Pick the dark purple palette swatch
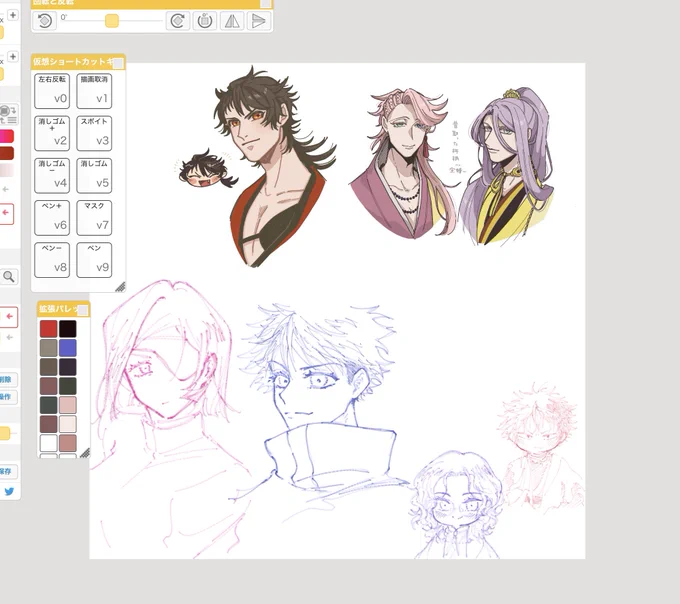The image size is (680, 604). [68, 367]
